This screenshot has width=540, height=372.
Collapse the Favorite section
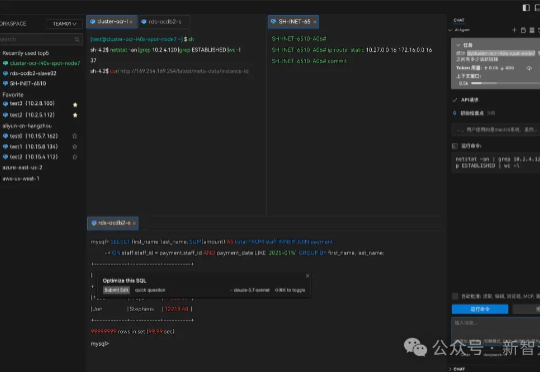pyautogui.click(x=13, y=94)
